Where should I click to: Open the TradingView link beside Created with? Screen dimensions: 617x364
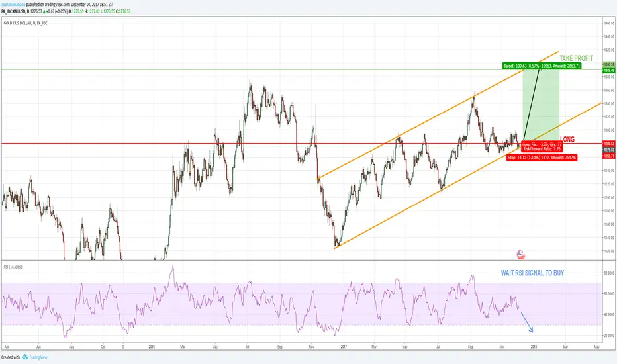(38, 357)
